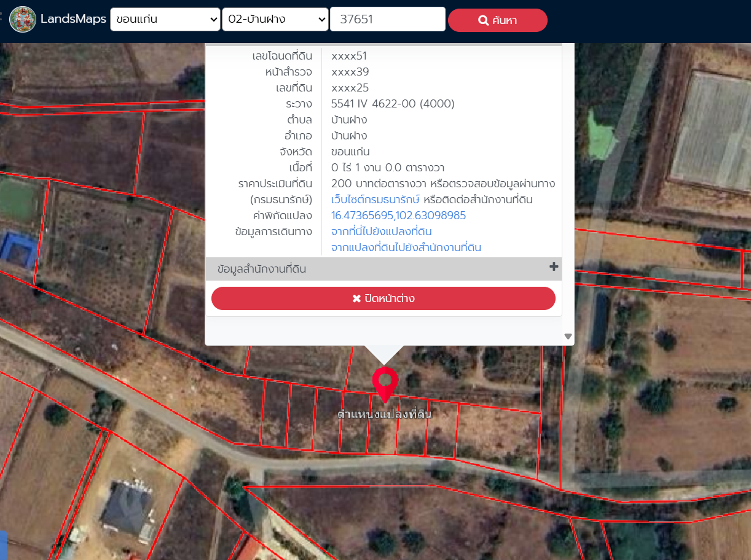This screenshot has height=560, width=751.
Task: Focus the deed number field showing 37651
Action: 387,20
